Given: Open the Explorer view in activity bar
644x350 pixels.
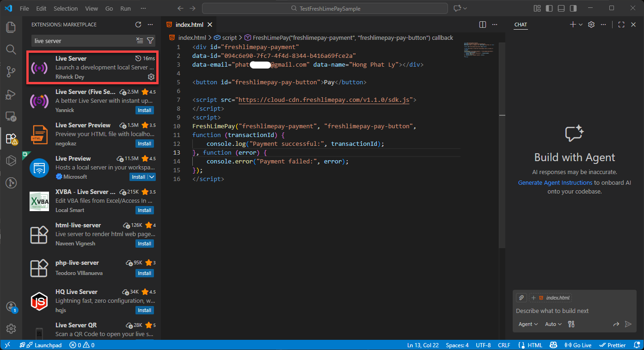Looking at the screenshot, I should click(x=11, y=27).
